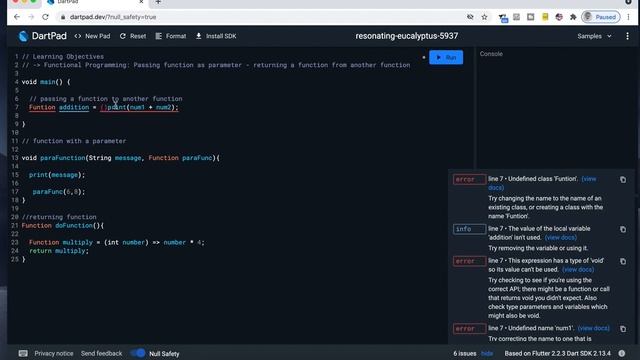
Task: Open the yellow extension icon
Action: pyautogui.click(x=545, y=17)
